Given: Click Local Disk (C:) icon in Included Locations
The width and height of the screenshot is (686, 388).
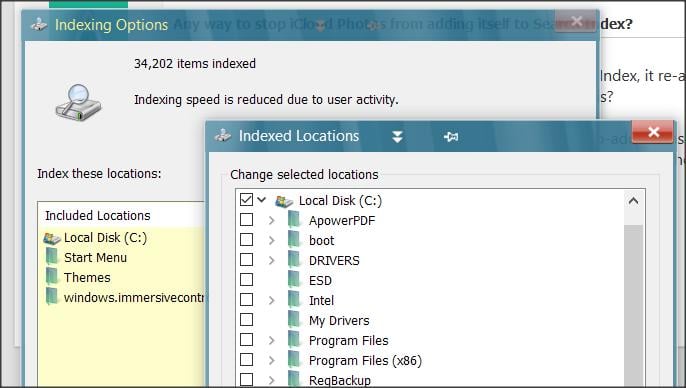Looking at the screenshot, I should [52, 238].
